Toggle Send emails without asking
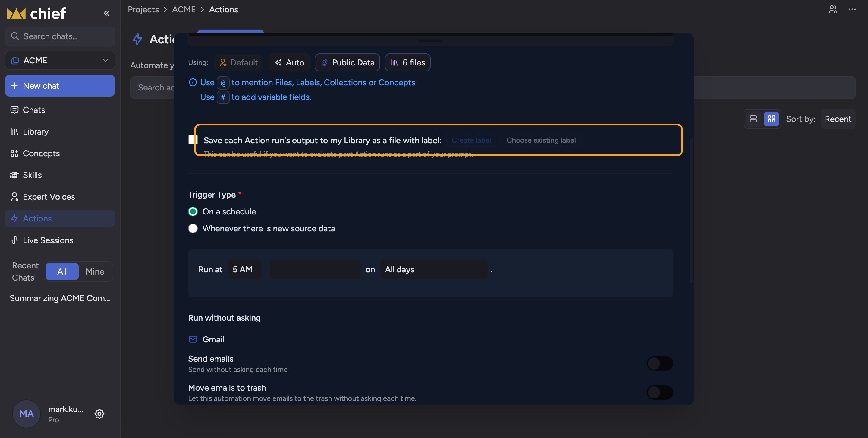Image resolution: width=868 pixels, height=438 pixels. (x=660, y=363)
